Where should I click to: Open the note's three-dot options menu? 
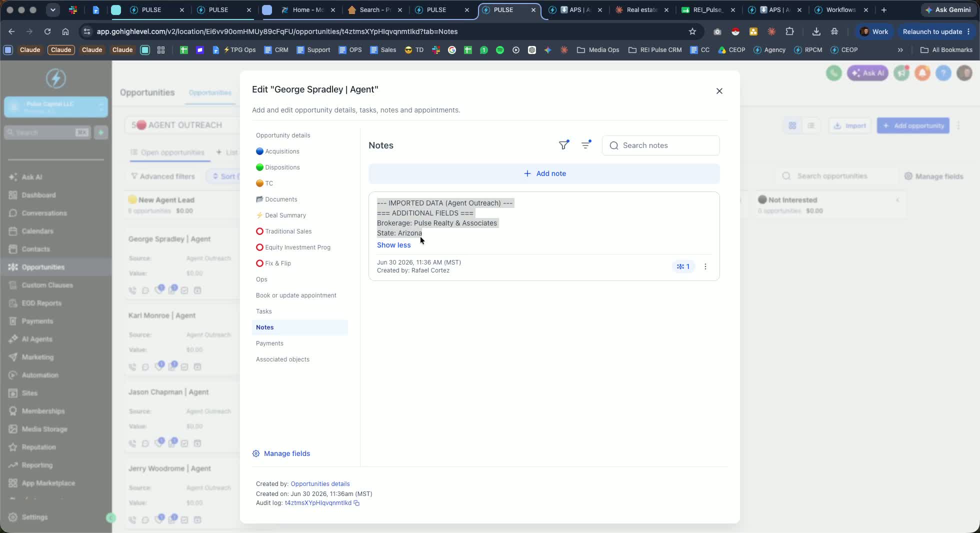coord(705,266)
